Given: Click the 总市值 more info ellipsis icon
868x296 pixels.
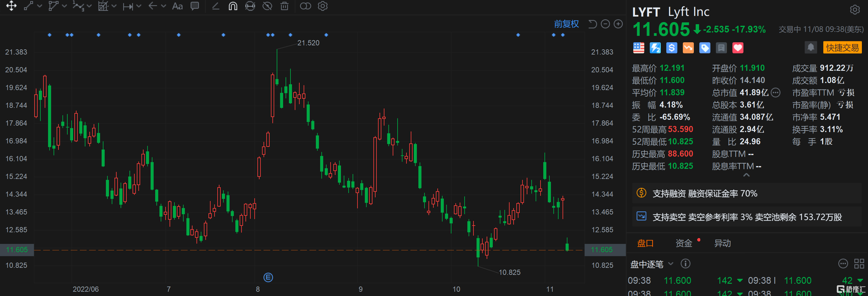Looking at the screenshot, I should [x=775, y=93].
